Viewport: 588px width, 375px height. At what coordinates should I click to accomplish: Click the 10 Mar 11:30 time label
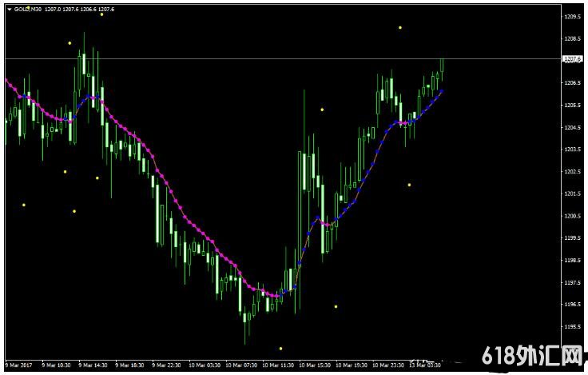coord(277,365)
